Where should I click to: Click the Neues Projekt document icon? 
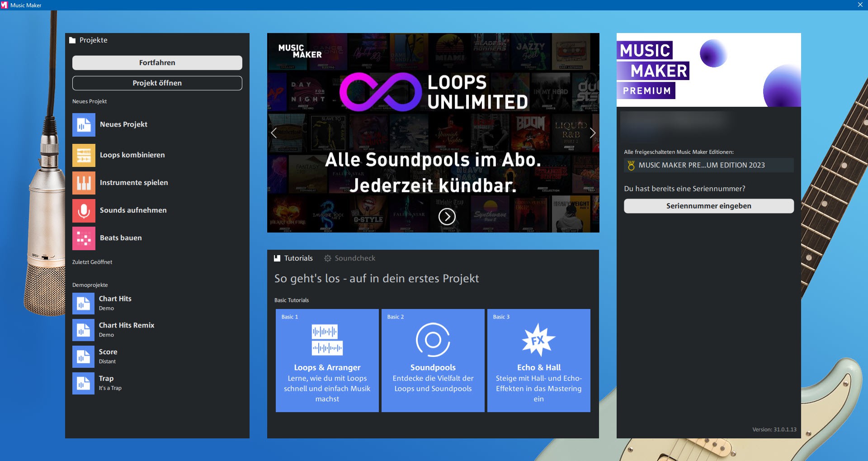(84, 125)
